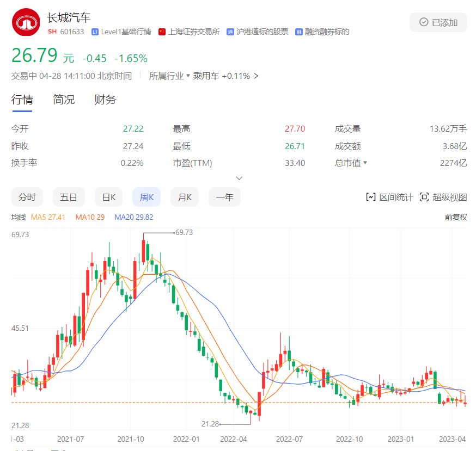Expand more stats with down chevron

tap(239, 178)
